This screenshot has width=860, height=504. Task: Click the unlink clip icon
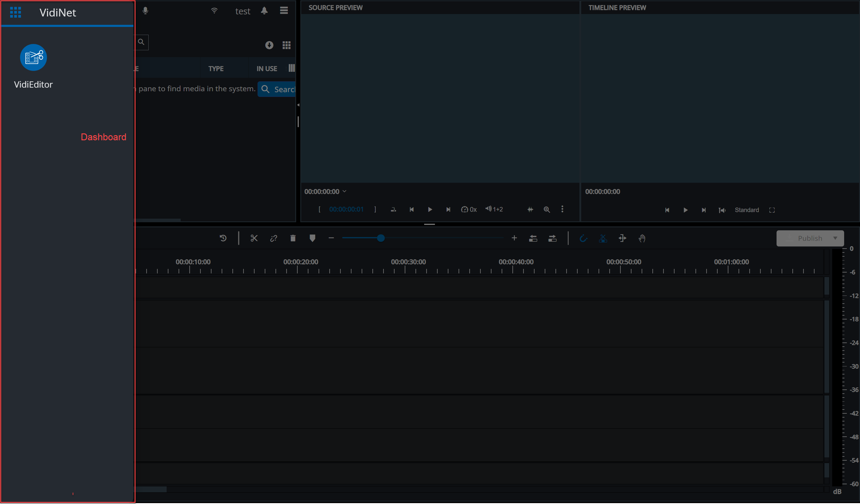(x=273, y=238)
